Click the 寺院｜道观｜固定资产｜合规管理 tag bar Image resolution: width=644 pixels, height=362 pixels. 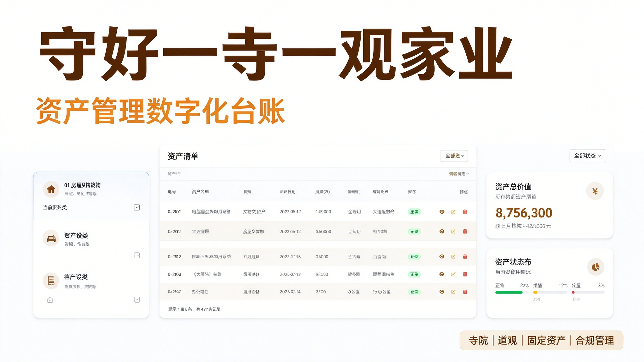click(541, 340)
